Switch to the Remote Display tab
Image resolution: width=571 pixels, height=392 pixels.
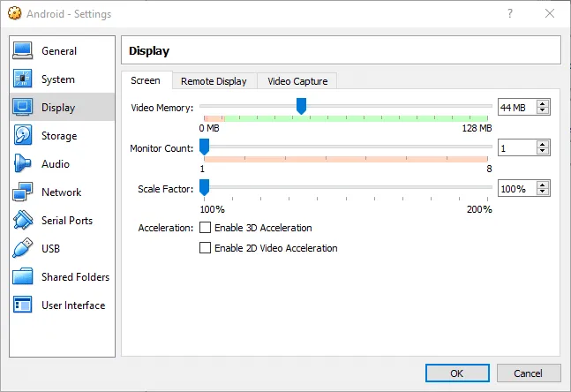(x=214, y=81)
